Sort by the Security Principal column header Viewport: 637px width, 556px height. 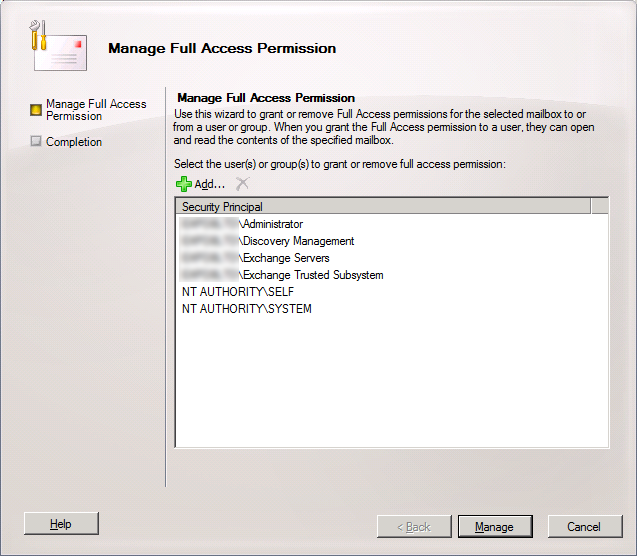tap(383, 206)
